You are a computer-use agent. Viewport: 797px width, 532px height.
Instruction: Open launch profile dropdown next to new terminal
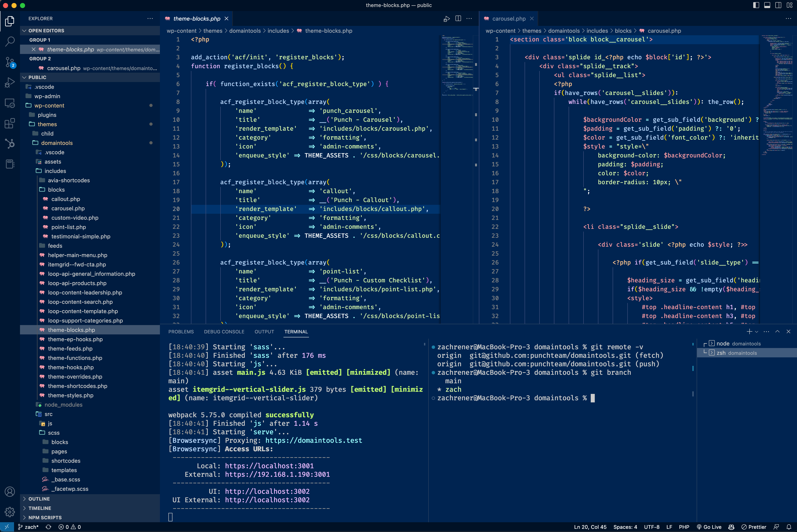click(757, 332)
